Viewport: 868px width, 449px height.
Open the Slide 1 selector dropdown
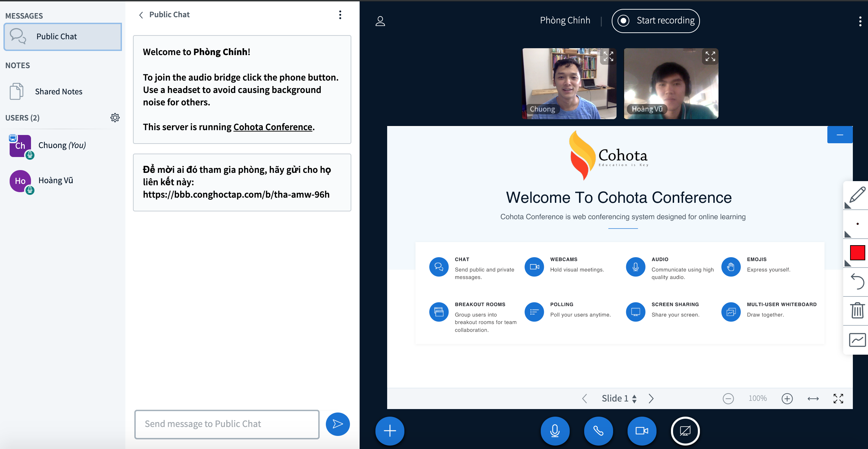pos(619,398)
